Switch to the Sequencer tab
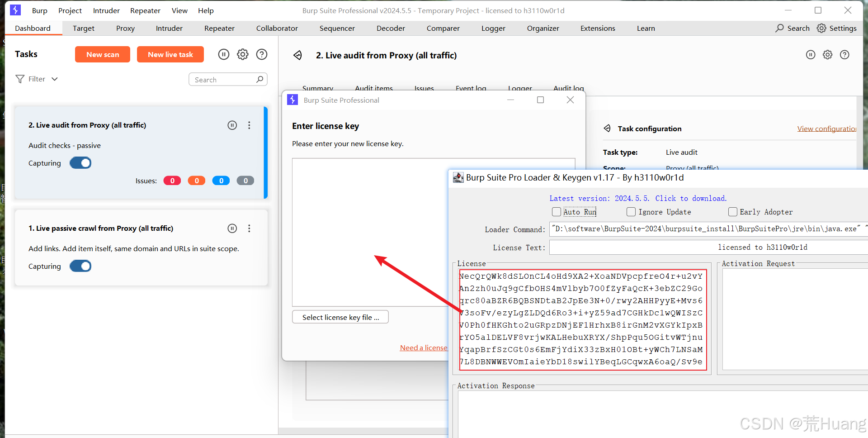 click(x=337, y=28)
